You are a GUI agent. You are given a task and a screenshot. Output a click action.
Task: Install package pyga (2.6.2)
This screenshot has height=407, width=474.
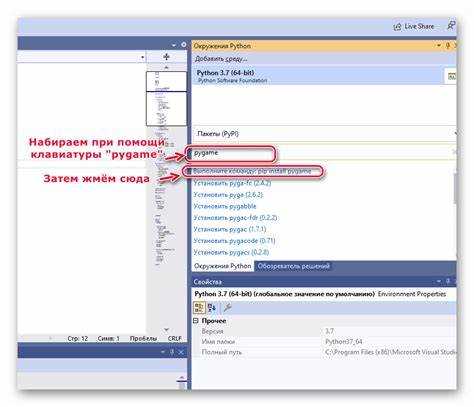tap(228, 195)
